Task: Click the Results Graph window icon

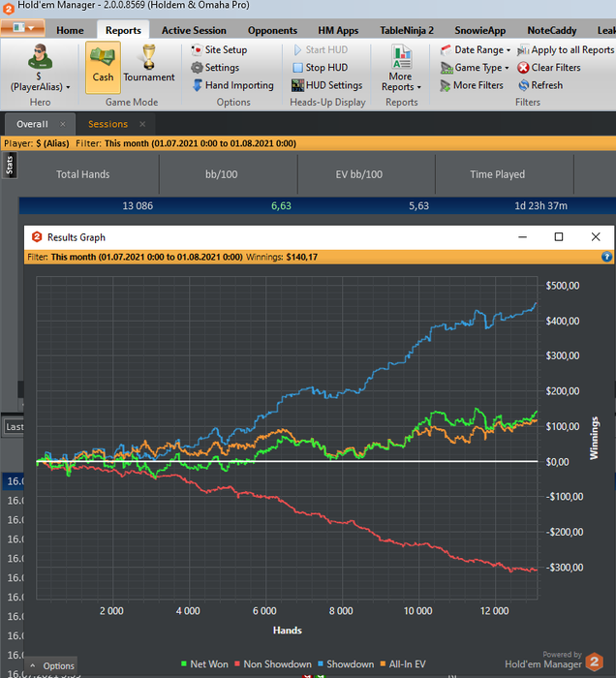Action: pyautogui.click(x=37, y=237)
